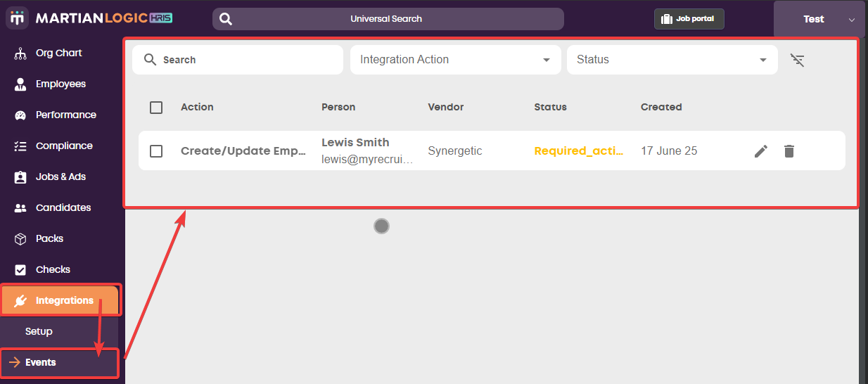Expand the Test account dropdown
868x384 pixels.
point(819,19)
